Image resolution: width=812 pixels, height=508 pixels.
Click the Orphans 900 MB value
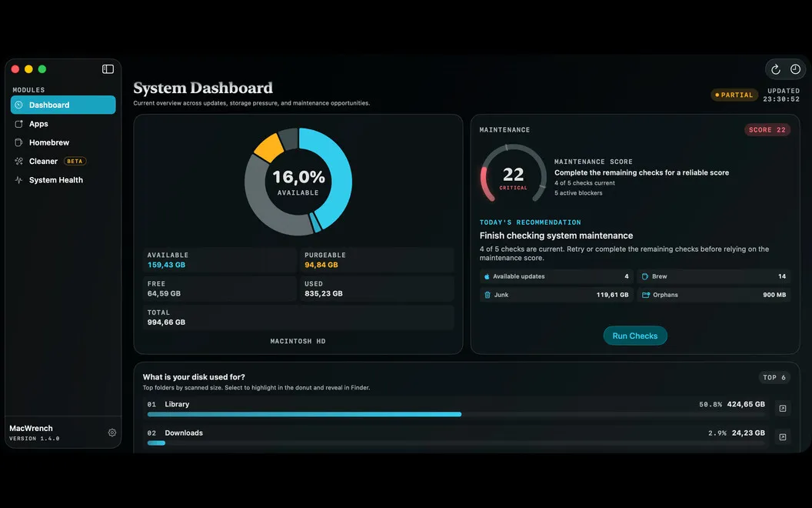[x=774, y=295]
